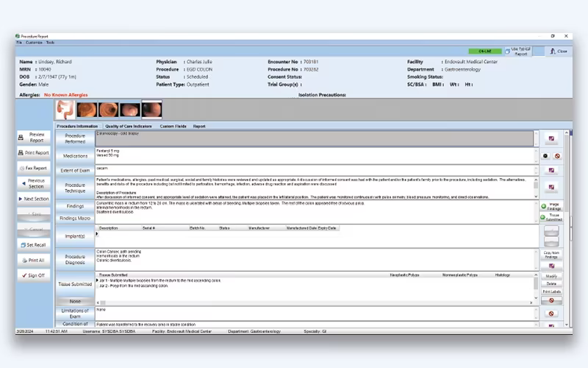Click the Tissue Submitted horizontal scrollbar
Screen dimensions: 588x368
(x=315, y=302)
